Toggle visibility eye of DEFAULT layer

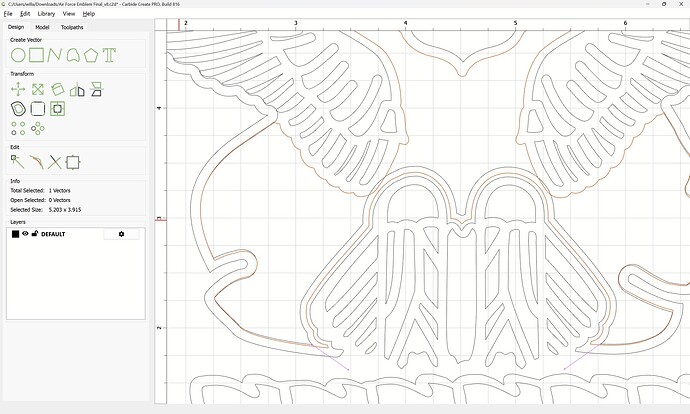[25, 234]
